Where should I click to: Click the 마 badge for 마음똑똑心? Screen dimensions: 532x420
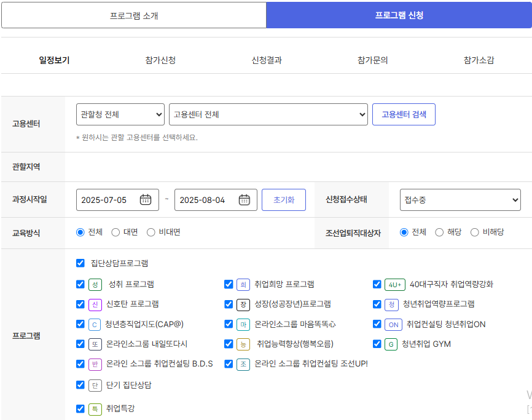[x=243, y=325]
